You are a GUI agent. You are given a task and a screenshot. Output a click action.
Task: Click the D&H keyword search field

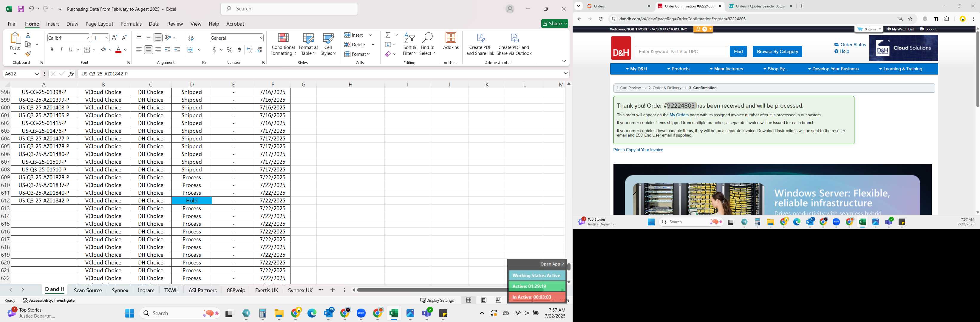click(x=681, y=51)
